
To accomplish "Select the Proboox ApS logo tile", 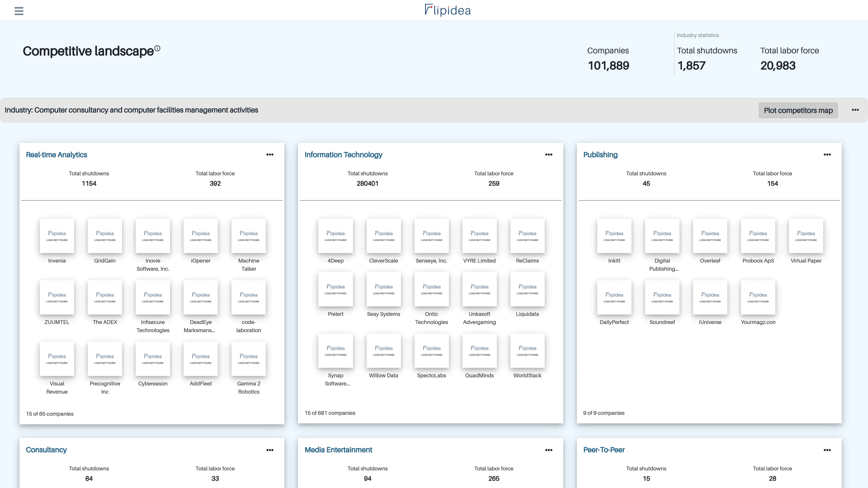I will coord(758,236).
